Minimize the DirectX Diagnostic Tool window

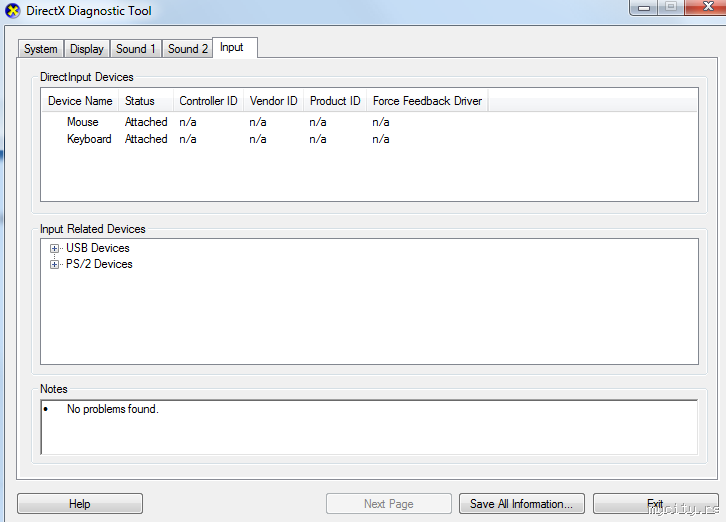click(x=644, y=7)
